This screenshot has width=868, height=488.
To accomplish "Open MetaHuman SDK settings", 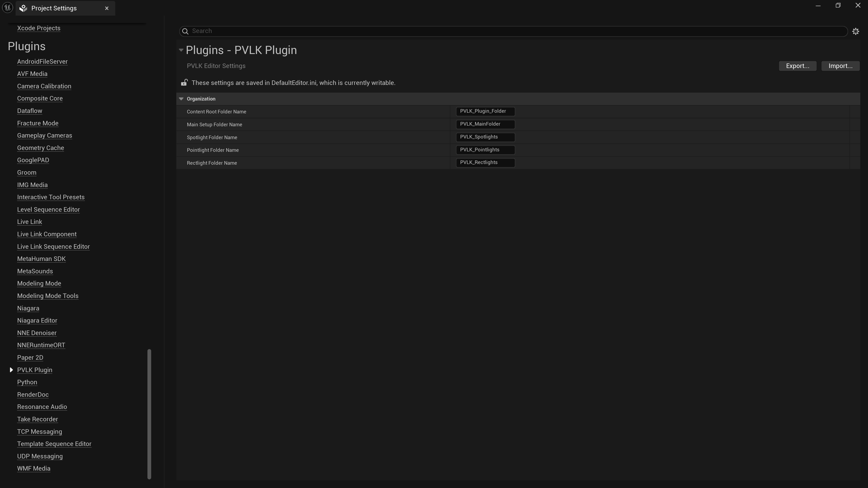I will tap(41, 259).
